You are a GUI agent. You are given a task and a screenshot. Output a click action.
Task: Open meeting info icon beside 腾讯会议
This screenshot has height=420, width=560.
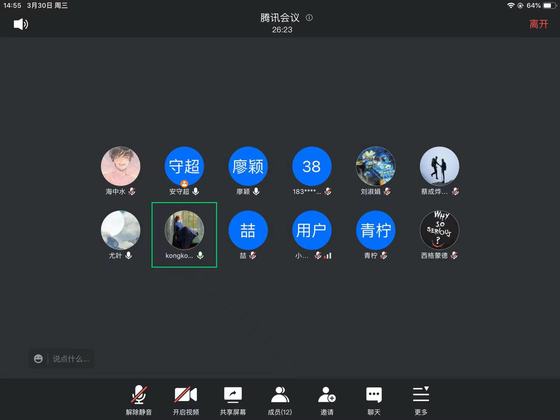click(x=309, y=18)
